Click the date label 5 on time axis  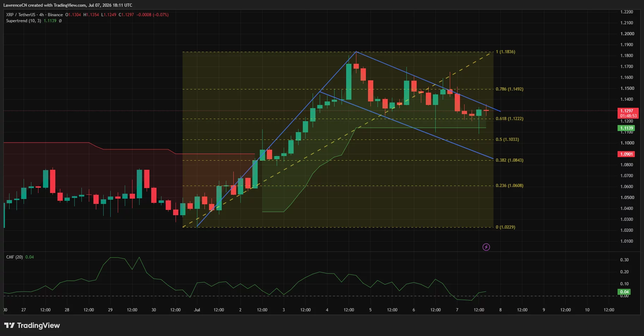point(370,310)
